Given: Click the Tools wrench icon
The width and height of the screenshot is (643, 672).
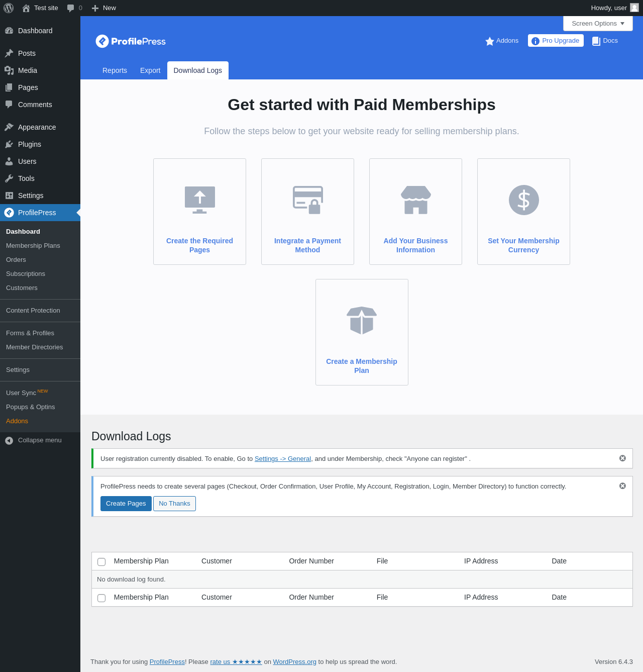Looking at the screenshot, I should point(9,178).
